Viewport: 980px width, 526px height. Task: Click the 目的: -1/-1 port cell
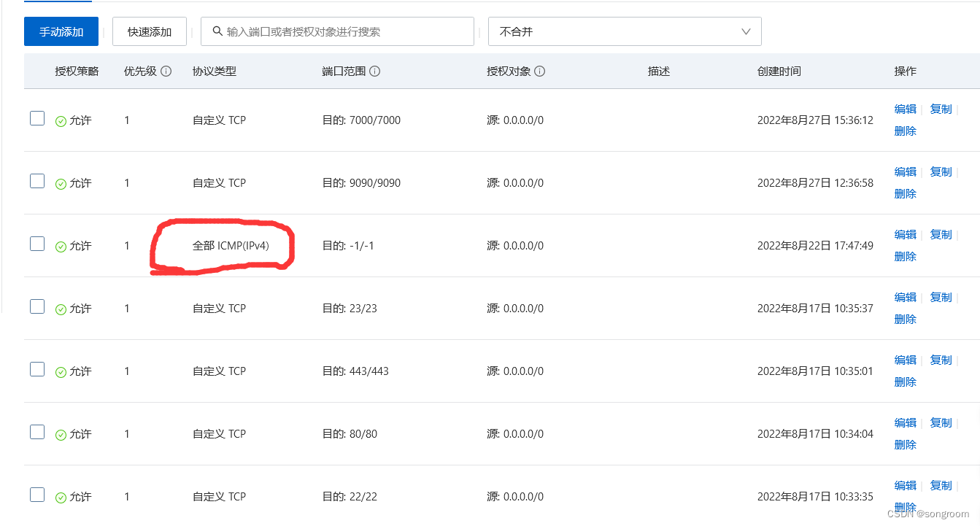coord(348,246)
